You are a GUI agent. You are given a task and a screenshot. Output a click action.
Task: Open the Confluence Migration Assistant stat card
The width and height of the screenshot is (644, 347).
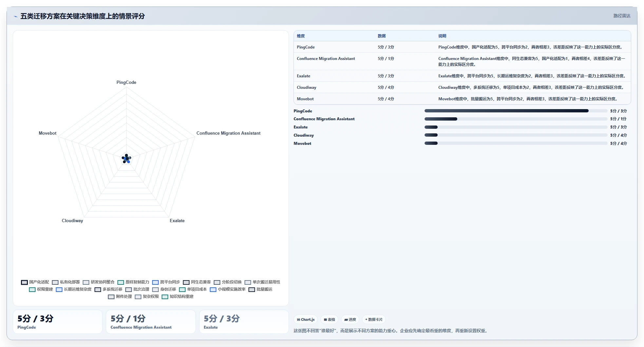click(151, 322)
